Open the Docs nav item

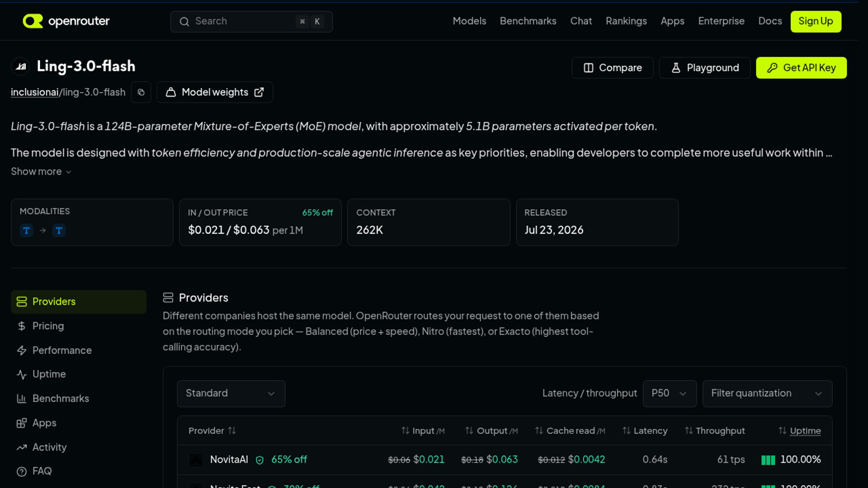770,21
